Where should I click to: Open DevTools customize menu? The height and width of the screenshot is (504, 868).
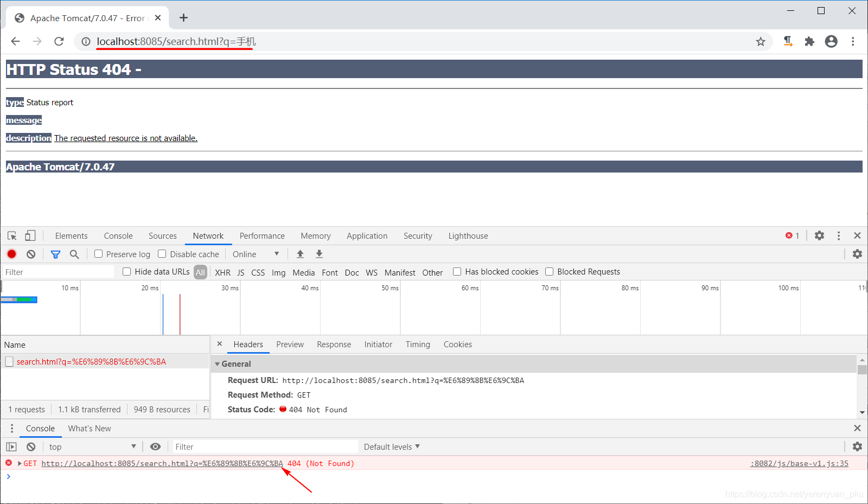[839, 235]
